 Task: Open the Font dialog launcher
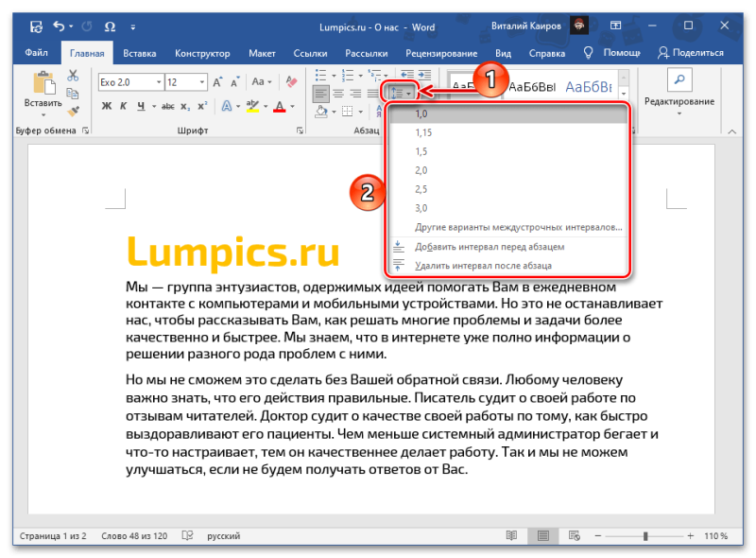pyautogui.click(x=300, y=131)
